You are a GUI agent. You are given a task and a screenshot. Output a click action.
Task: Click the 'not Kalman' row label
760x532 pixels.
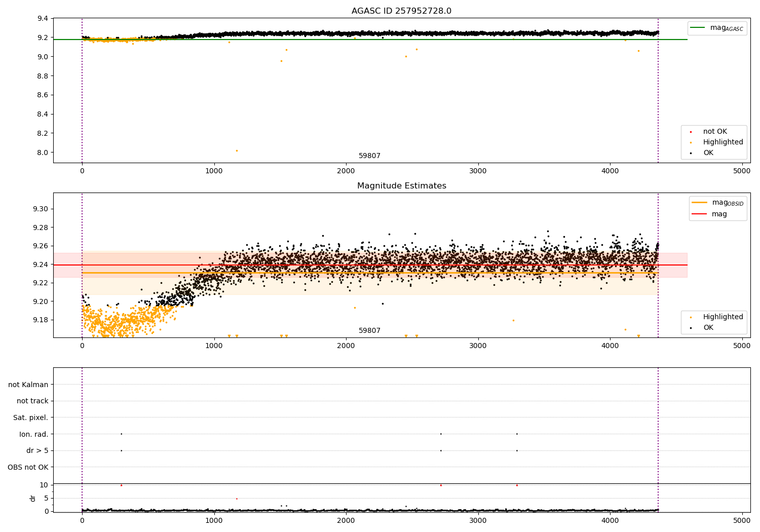pos(28,385)
